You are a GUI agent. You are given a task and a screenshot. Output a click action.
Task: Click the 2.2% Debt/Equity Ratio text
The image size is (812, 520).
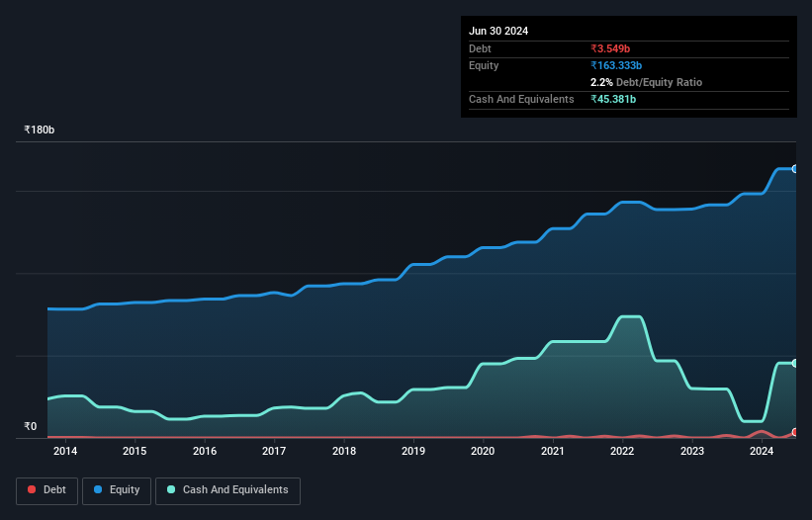(x=646, y=82)
